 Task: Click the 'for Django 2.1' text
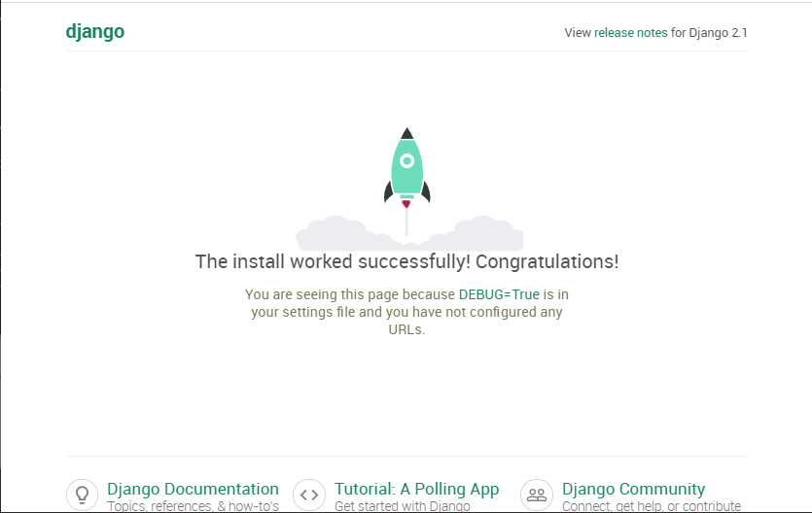710,33
